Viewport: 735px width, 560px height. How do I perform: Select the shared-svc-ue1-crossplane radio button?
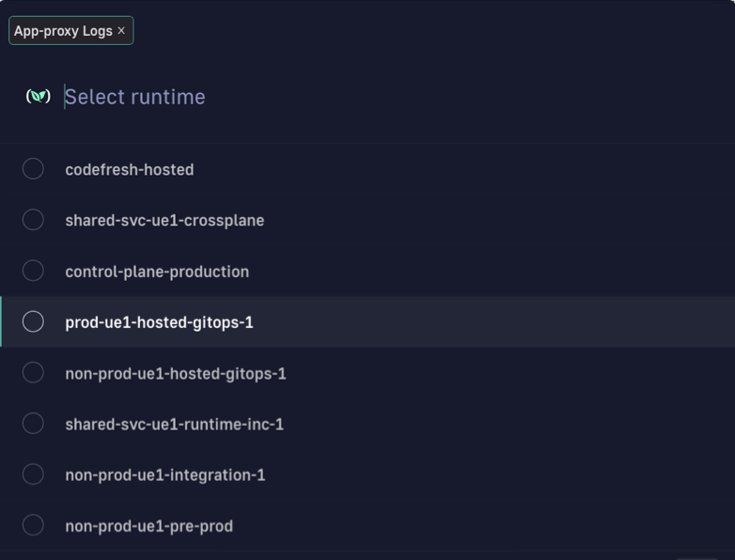[x=33, y=220]
